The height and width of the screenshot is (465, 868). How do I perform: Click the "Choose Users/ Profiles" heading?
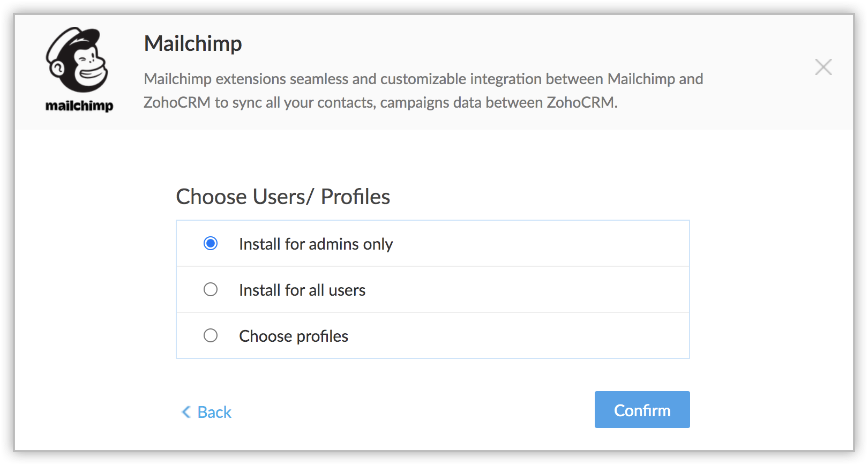click(x=283, y=197)
